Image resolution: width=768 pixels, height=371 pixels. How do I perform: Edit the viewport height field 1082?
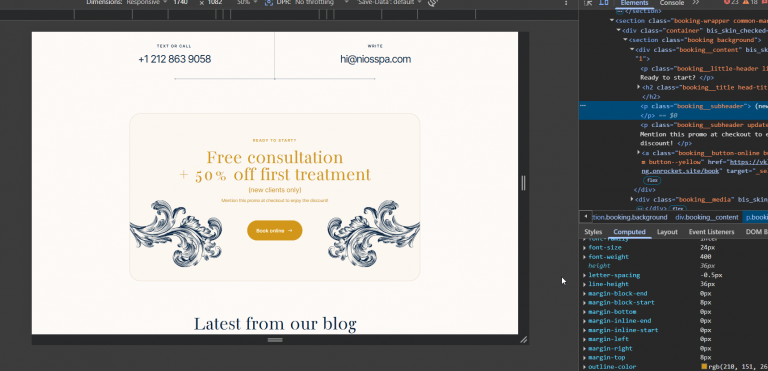[x=214, y=2]
